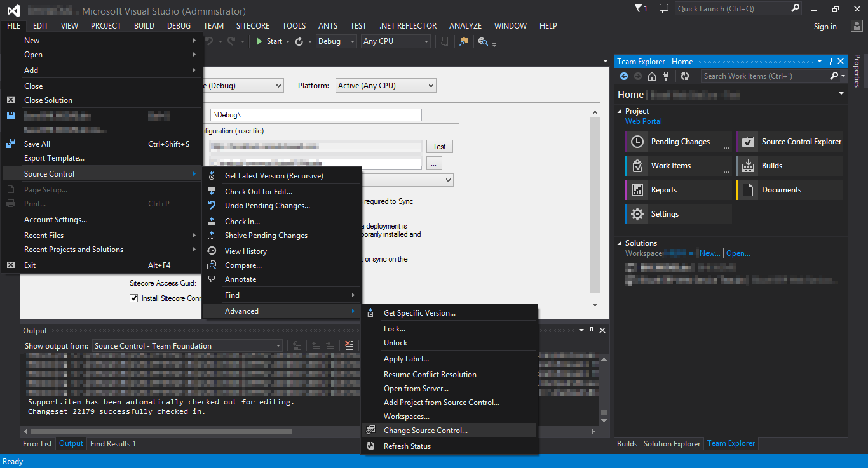This screenshot has width=868, height=468.
Task: Click the Quick Launch search magnifier icon
Action: click(x=796, y=8)
